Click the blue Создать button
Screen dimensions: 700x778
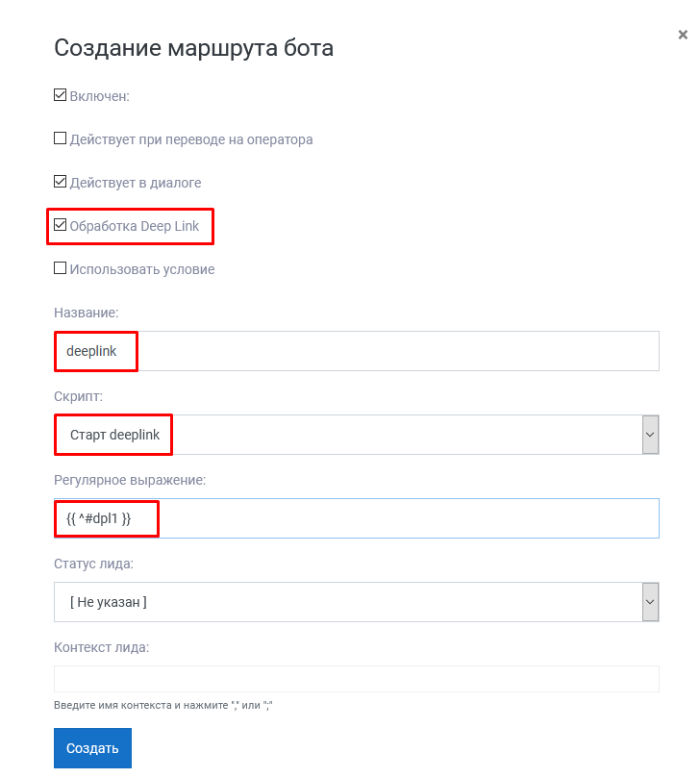tap(92, 748)
